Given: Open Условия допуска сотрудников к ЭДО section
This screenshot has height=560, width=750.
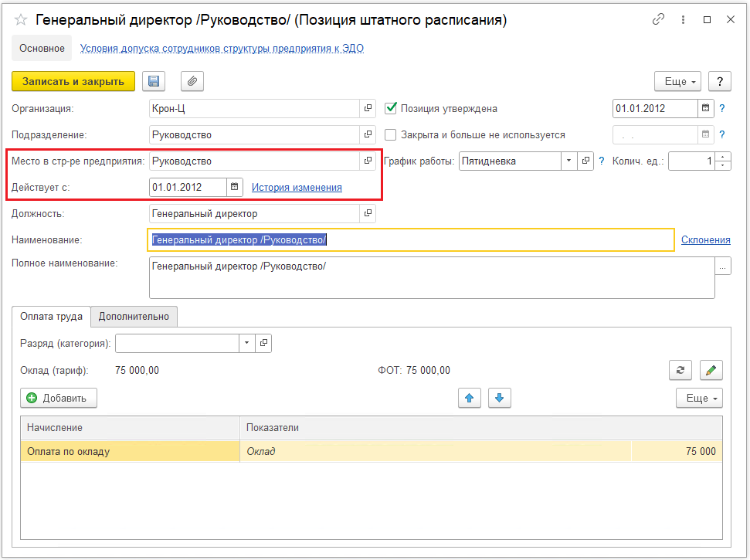Looking at the screenshot, I should 222,49.
